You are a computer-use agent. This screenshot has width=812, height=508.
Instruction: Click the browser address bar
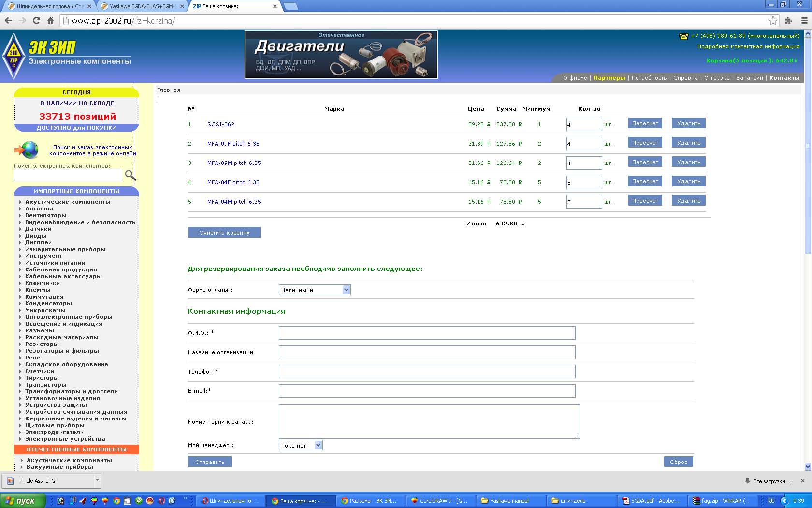coord(416,21)
